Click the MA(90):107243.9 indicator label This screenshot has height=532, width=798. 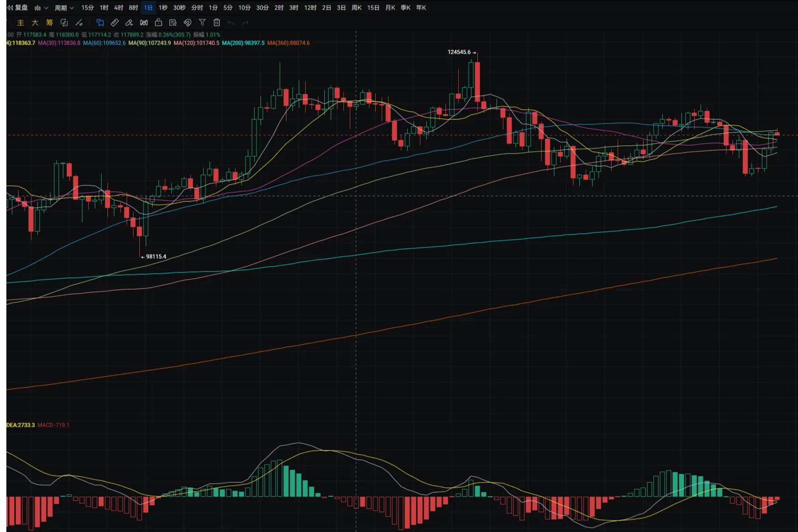tap(149, 43)
